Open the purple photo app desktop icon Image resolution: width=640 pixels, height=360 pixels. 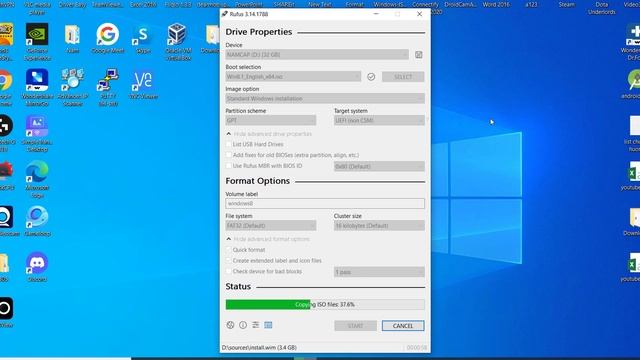(37, 133)
